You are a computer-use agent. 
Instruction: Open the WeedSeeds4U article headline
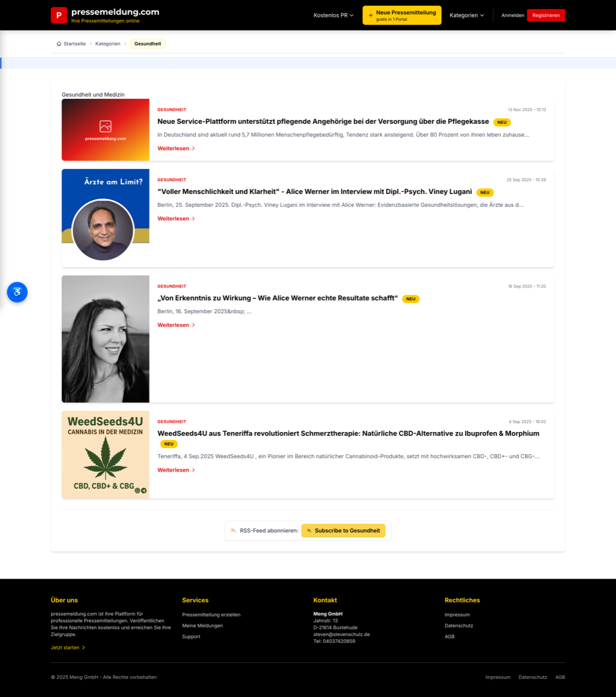(348, 433)
